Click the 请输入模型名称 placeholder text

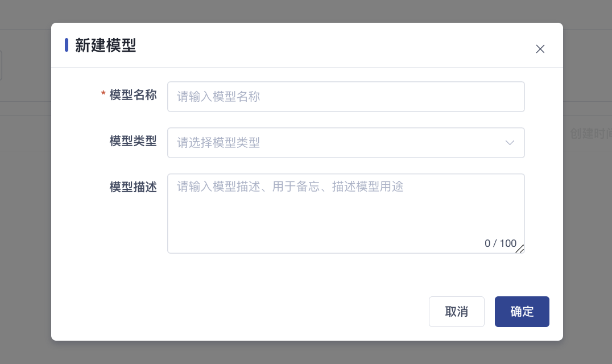click(218, 97)
